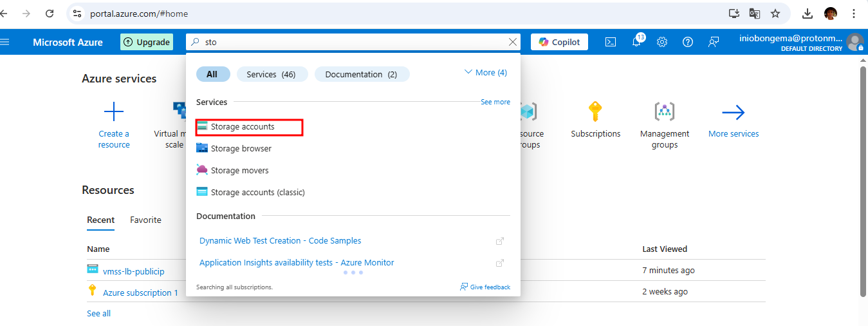
Task: Clear the search text with the X icon
Action: click(513, 42)
